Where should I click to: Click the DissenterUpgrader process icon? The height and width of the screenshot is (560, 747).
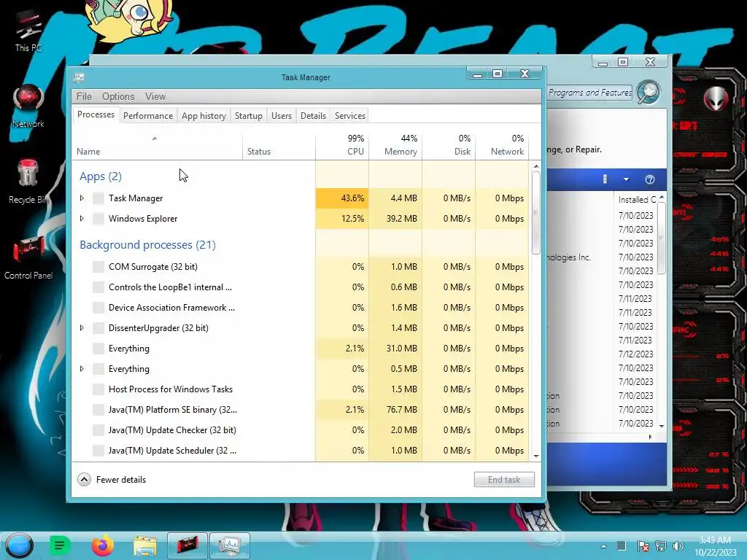(x=98, y=328)
